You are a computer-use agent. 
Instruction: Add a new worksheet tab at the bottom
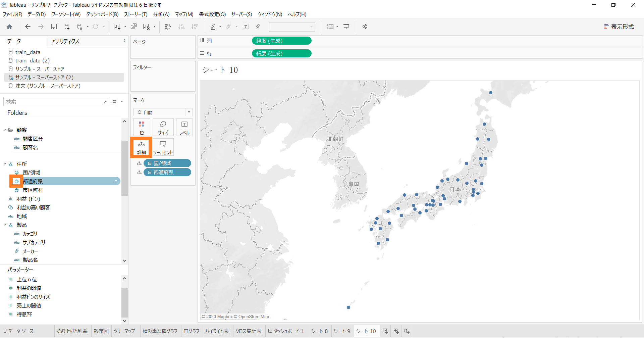(x=385, y=331)
